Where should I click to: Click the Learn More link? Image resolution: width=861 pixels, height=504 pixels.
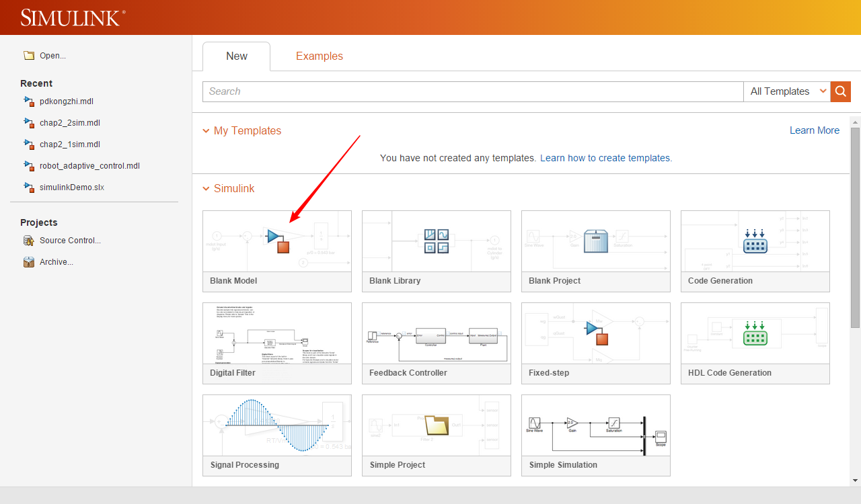tap(815, 130)
